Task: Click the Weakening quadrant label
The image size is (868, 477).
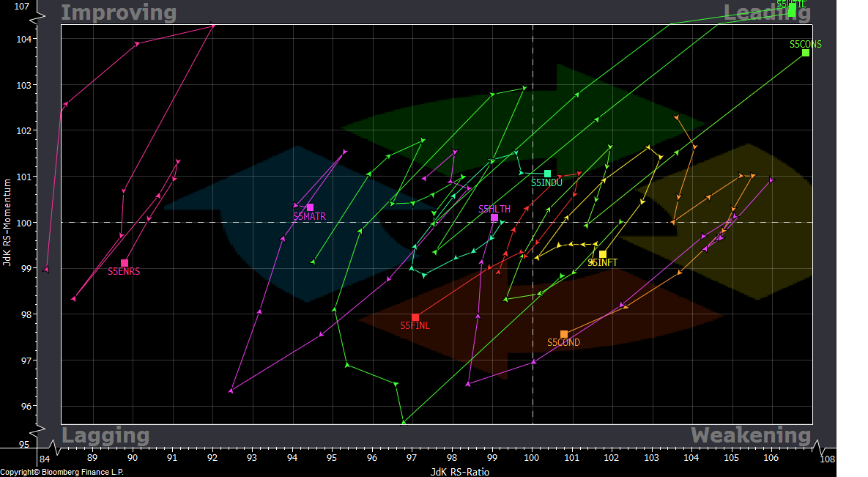Action: [x=749, y=435]
